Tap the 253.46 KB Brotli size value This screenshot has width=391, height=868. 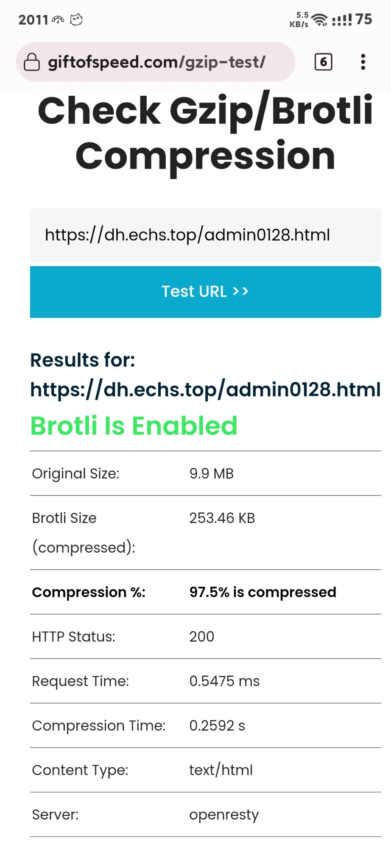[x=222, y=518]
